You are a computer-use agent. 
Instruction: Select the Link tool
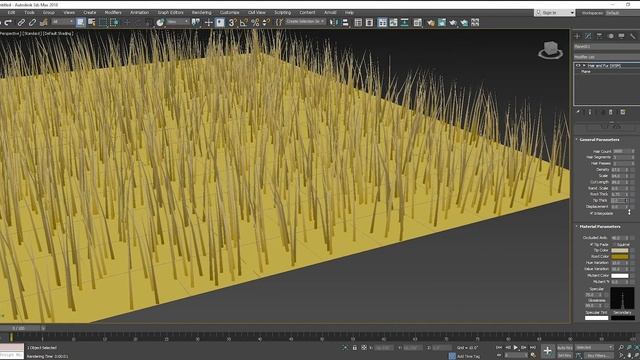tap(21, 22)
